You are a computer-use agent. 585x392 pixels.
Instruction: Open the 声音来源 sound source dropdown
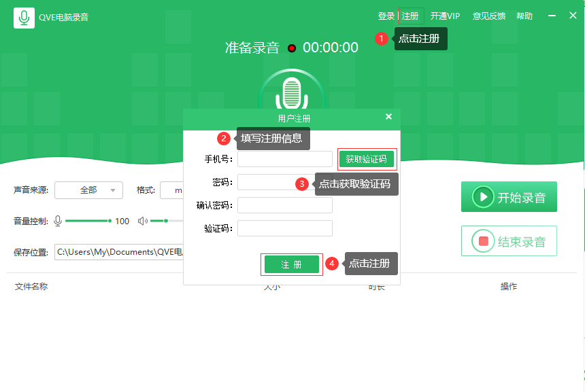(88, 190)
